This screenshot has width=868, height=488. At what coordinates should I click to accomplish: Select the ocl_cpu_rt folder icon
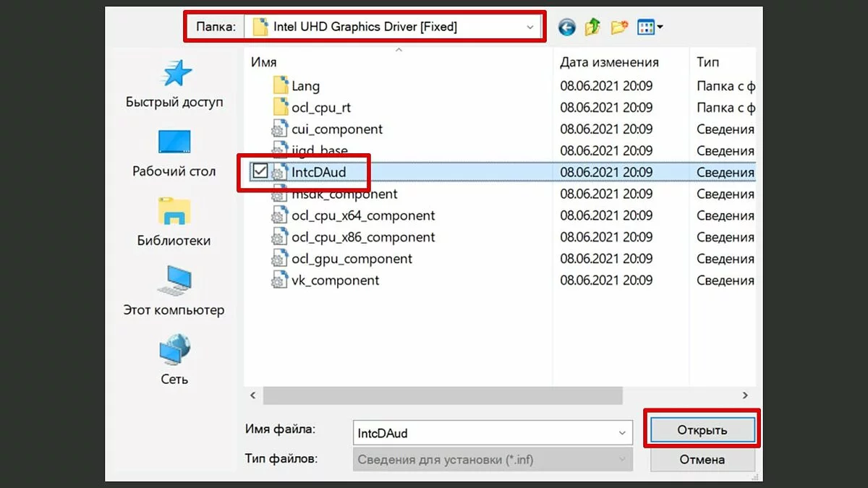(x=281, y=107)
